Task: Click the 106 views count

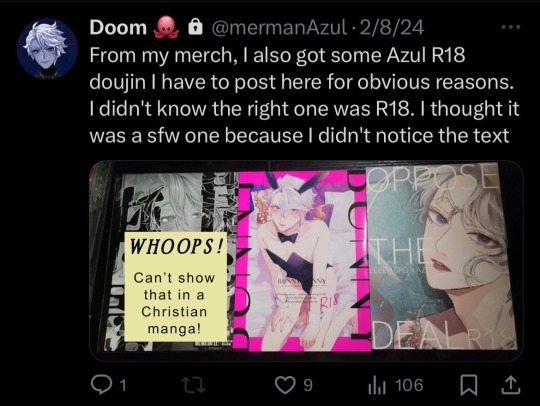Action: click(x=409, y=385)
